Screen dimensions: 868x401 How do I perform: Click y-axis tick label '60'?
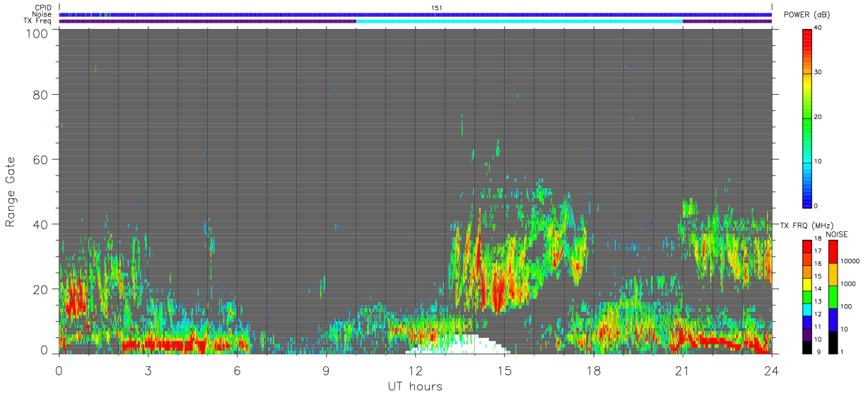[41, 159]
